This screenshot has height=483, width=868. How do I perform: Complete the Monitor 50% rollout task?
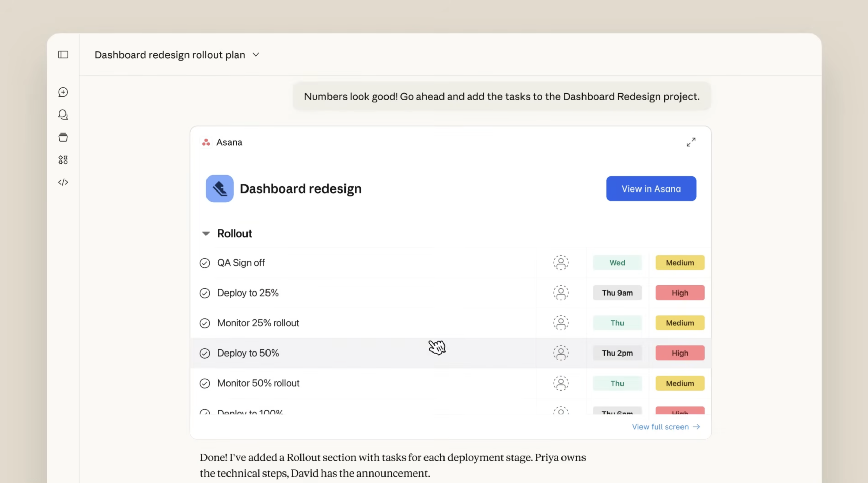(205, 383)
